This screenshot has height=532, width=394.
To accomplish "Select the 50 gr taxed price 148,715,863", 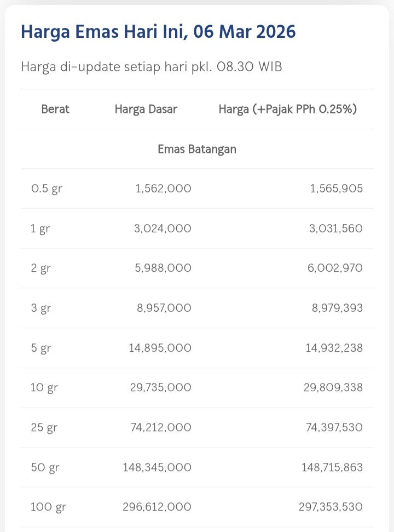I will click(x=332, y=467).
